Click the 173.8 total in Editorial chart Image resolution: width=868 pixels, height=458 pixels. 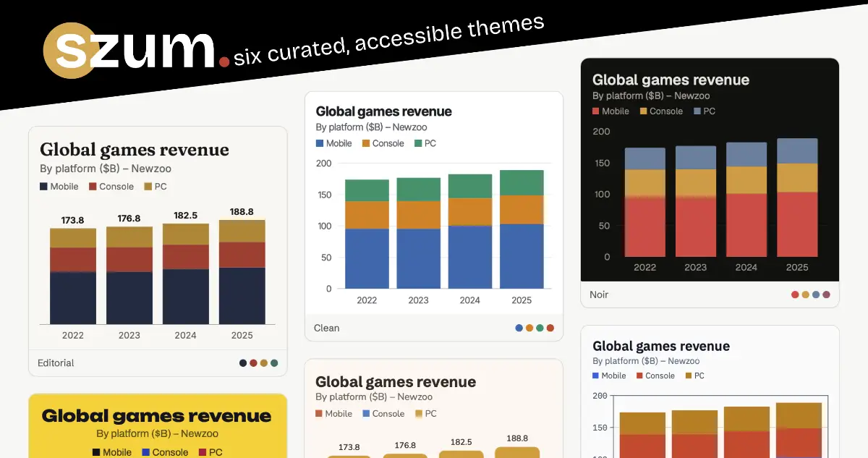pyautogui.click(x=73, y=220)
